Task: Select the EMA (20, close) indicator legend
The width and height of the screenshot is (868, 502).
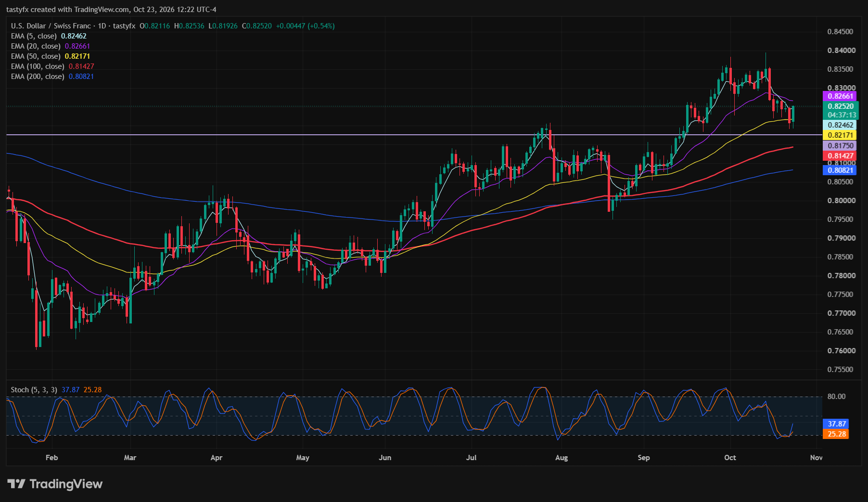Action: click(x=51, y=46)
